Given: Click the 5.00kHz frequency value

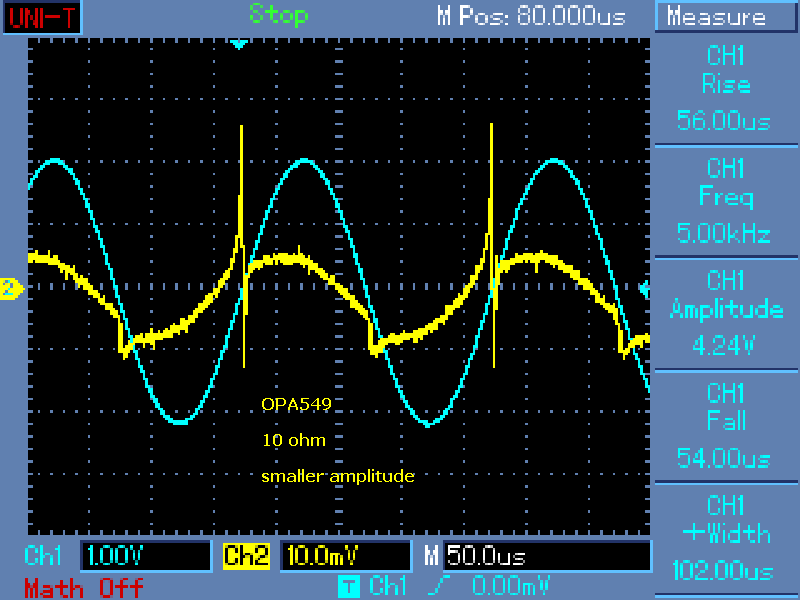Looking at the screenshot, I should [723, 234].
